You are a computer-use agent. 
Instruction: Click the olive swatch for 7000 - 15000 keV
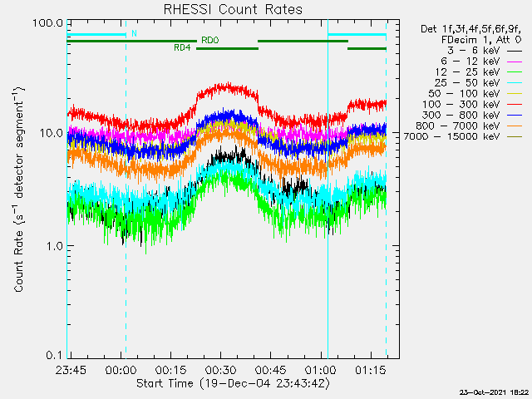pos(515,136)
